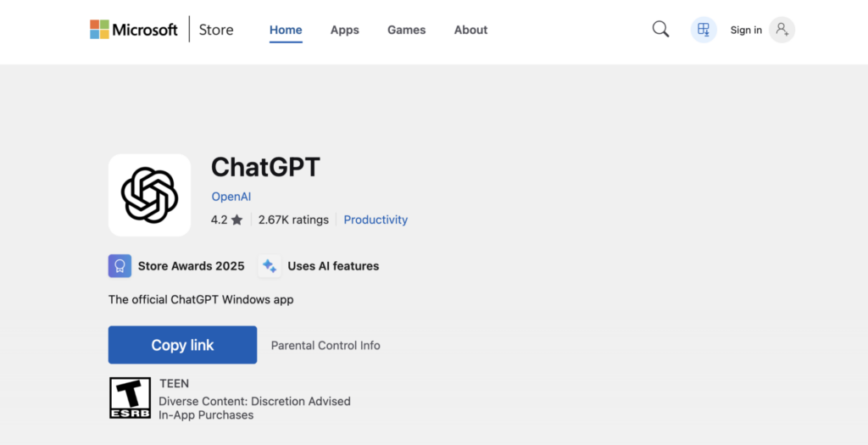Click the blue circular downloads icon in header
Viewport: 868px width, 445px height.
point(703,30)
